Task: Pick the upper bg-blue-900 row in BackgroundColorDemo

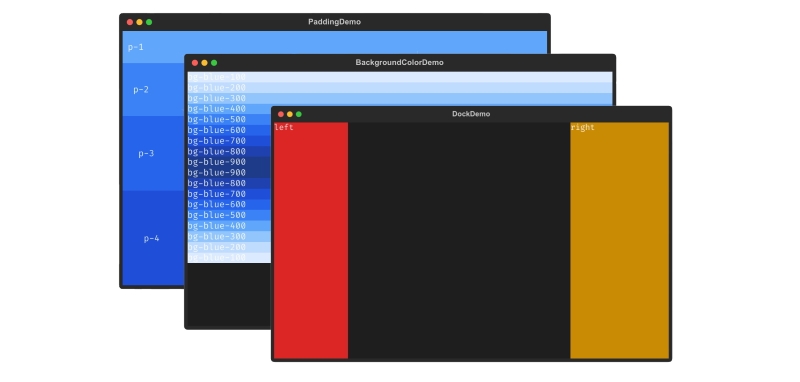Action: click(x=229, y=162)
